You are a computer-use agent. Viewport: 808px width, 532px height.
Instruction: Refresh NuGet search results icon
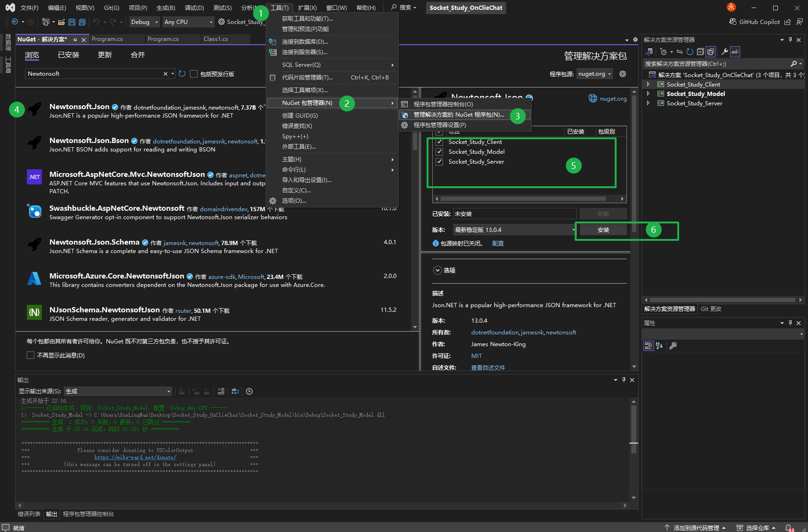(x=182, y=74)
